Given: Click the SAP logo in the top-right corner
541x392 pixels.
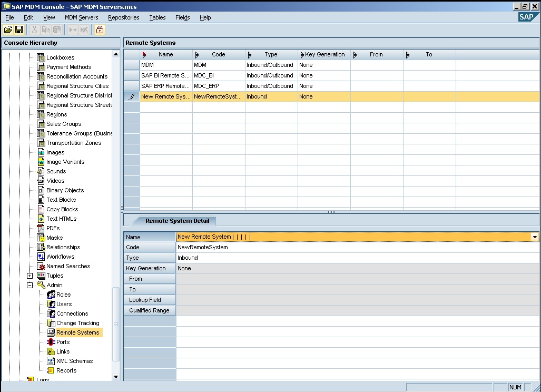Looking at the screenshot, I should (527, 17).
